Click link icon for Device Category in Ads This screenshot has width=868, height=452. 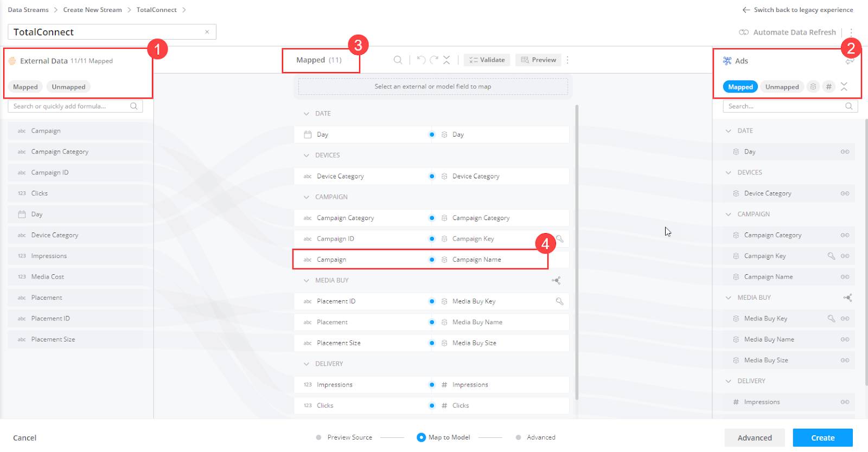(x=845, y=193)
